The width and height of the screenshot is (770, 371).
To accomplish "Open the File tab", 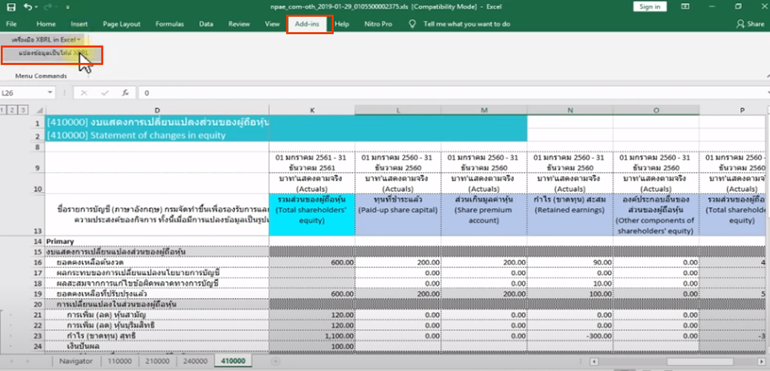I will coord(11,24).
